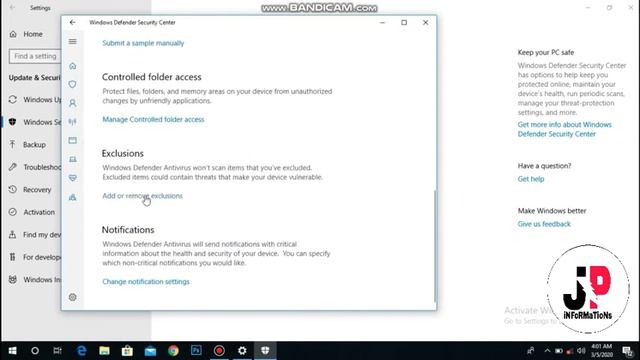Click Submit a sample manually link
The image size is (640, 360).
pos(143,43)
